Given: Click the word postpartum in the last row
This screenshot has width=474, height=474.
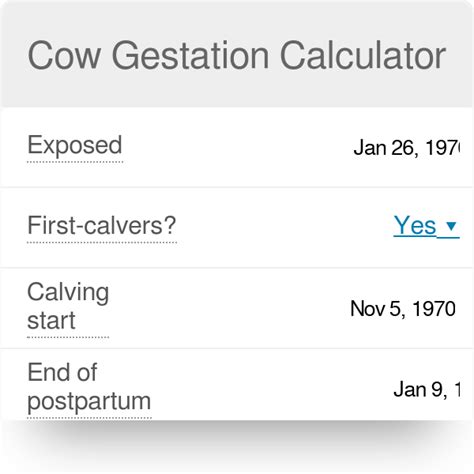Looking at the screenshot, I should coord(89,402).
